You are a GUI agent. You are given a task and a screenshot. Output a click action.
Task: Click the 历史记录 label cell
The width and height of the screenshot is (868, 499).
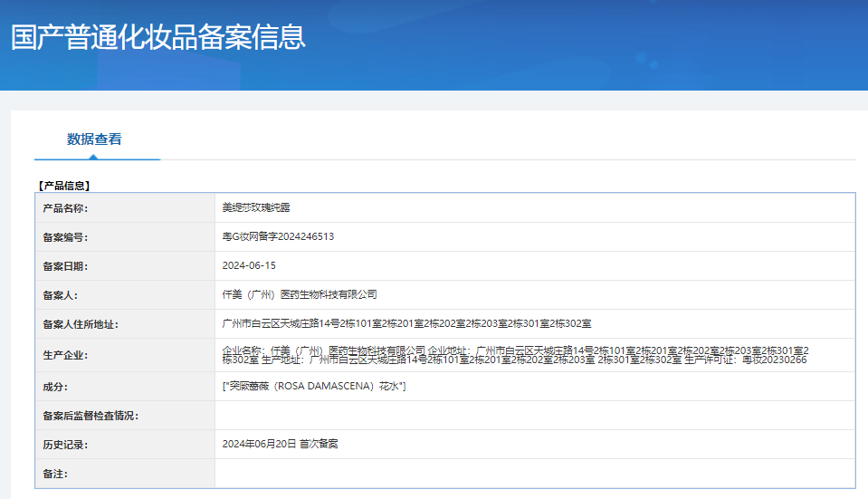[125, 444]
